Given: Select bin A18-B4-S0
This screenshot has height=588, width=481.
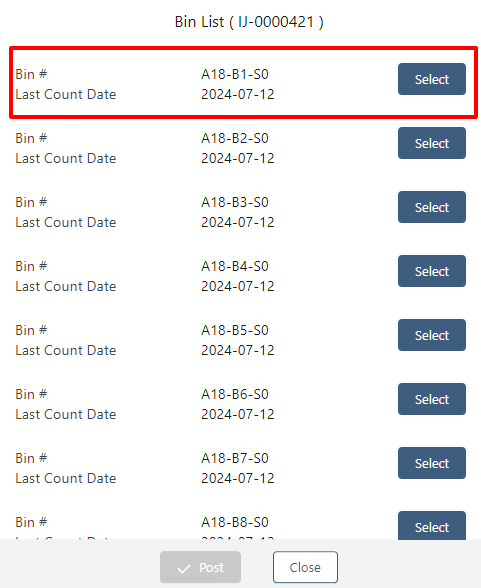Looking at the screenshot, I should tap(432, 271).
